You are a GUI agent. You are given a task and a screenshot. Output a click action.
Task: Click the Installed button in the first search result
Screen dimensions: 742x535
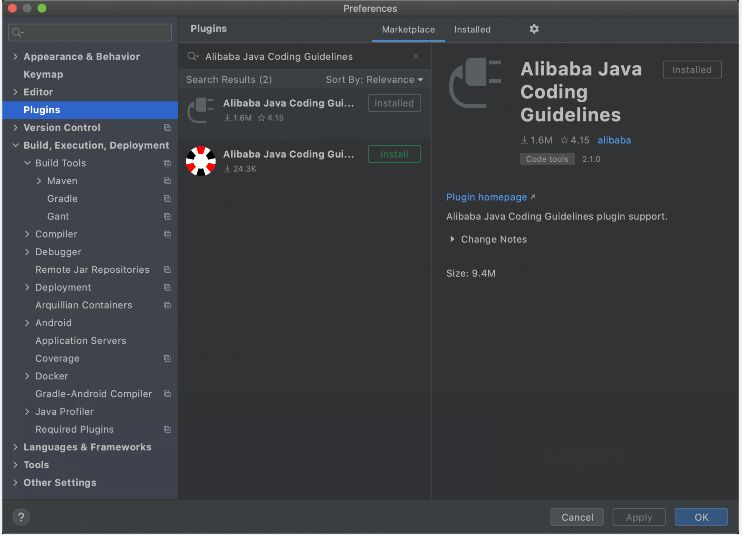click(x=394, y=104)
